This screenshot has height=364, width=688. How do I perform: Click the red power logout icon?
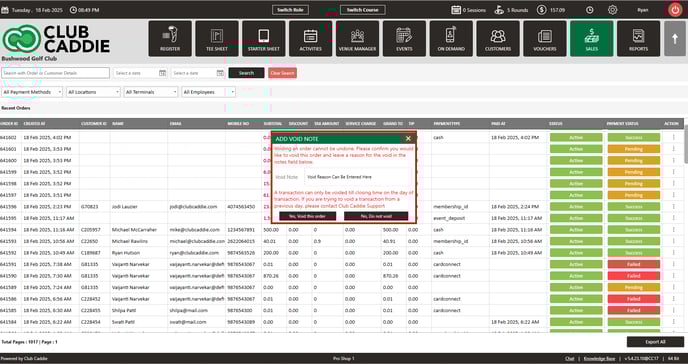(x=675, y=10)
